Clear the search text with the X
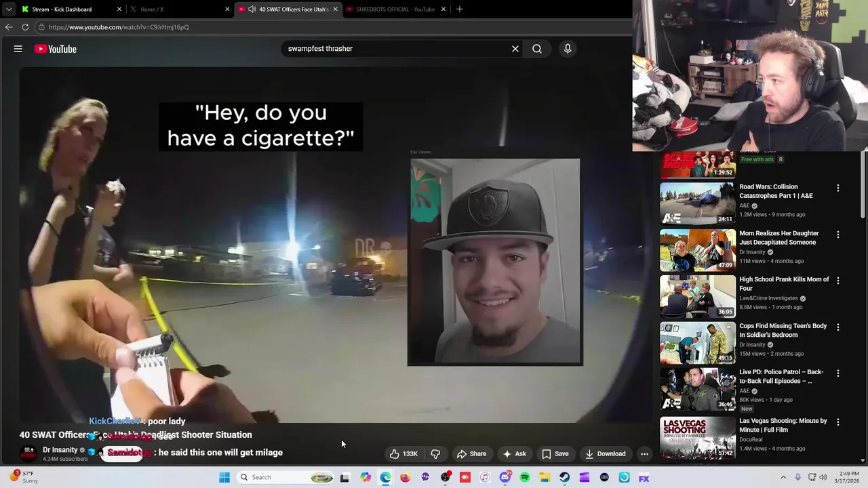The image size is (868, 488). point(515,49)
